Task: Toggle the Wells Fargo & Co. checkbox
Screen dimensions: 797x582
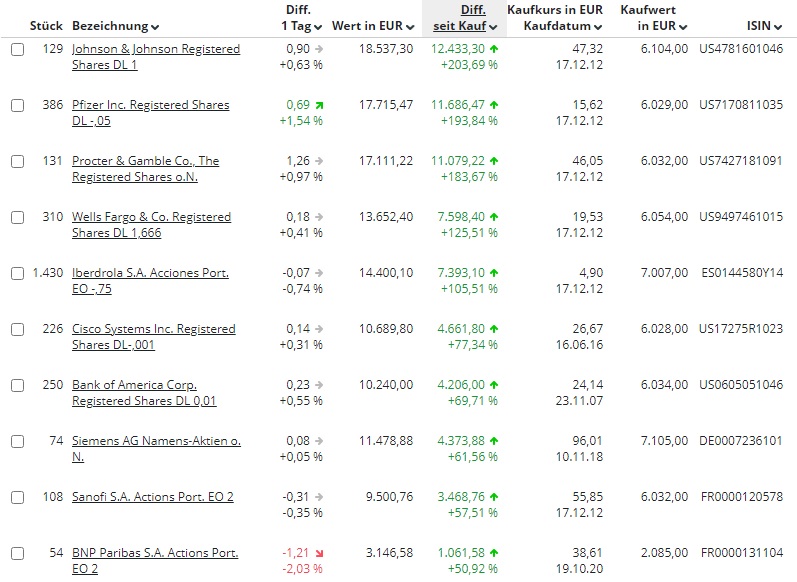Action: [18, 217]
